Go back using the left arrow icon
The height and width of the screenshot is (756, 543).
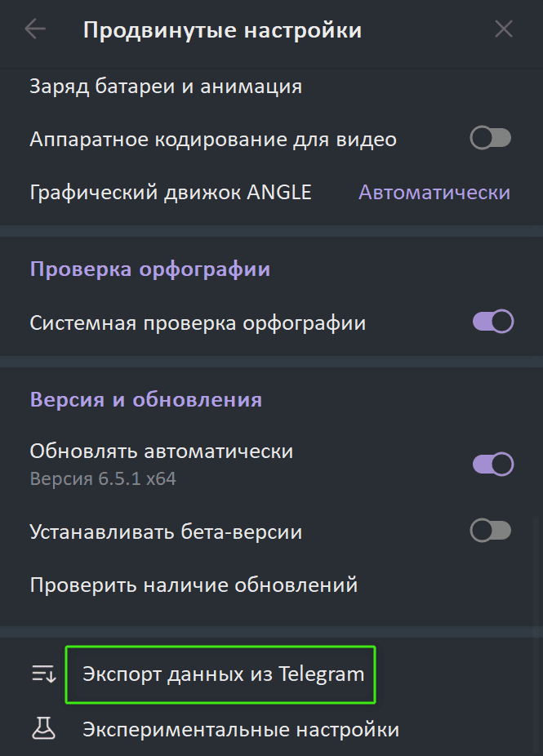click(x=35, y=30)
